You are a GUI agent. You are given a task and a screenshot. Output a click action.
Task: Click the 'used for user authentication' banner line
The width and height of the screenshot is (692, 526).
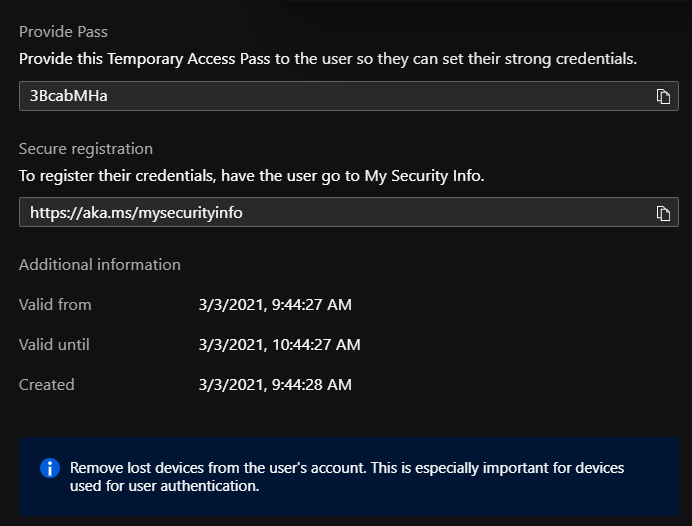165,486
